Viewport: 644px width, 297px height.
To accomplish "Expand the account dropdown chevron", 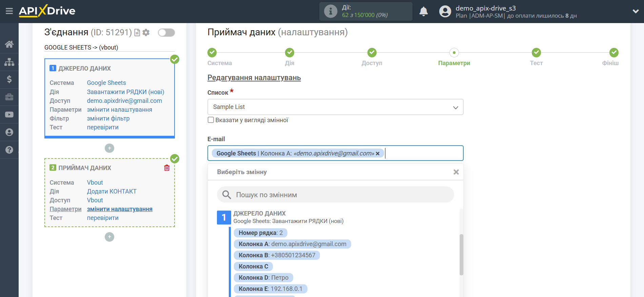I will pyautogui.click(x=636, y=11).
